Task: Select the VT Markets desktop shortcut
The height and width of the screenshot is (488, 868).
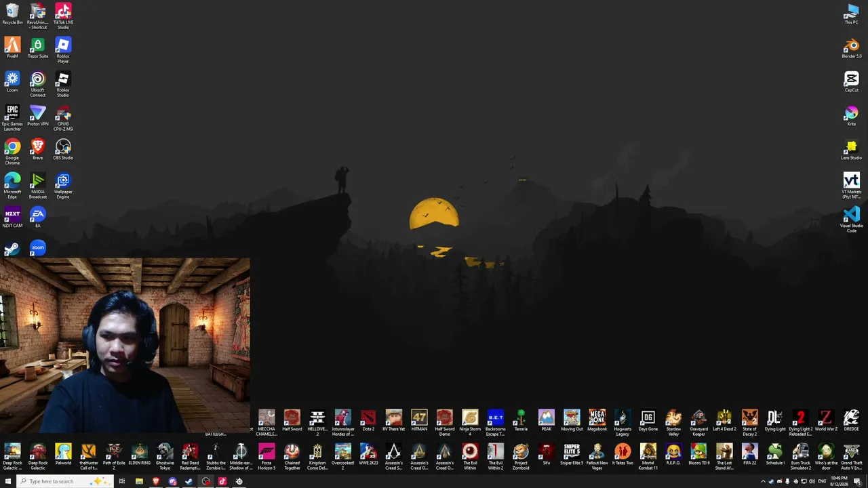Action: [x=851, y=186]
